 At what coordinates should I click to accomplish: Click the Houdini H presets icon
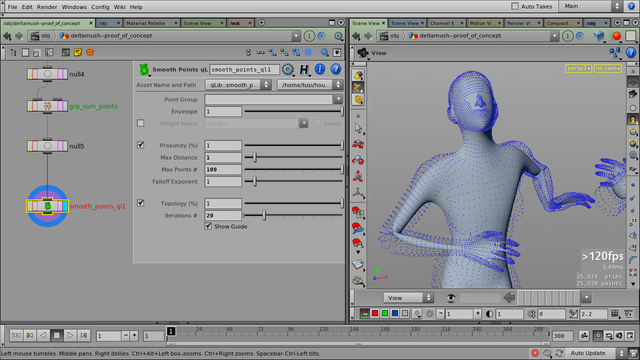point(304,69)
